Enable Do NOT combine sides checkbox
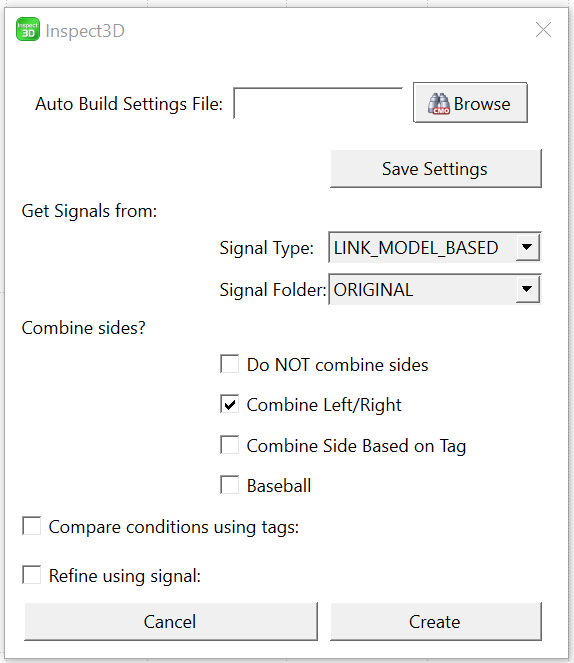Image resolution: width=574 pixels, height=663 pixels. pyautogui.click(x=230, y=364)
